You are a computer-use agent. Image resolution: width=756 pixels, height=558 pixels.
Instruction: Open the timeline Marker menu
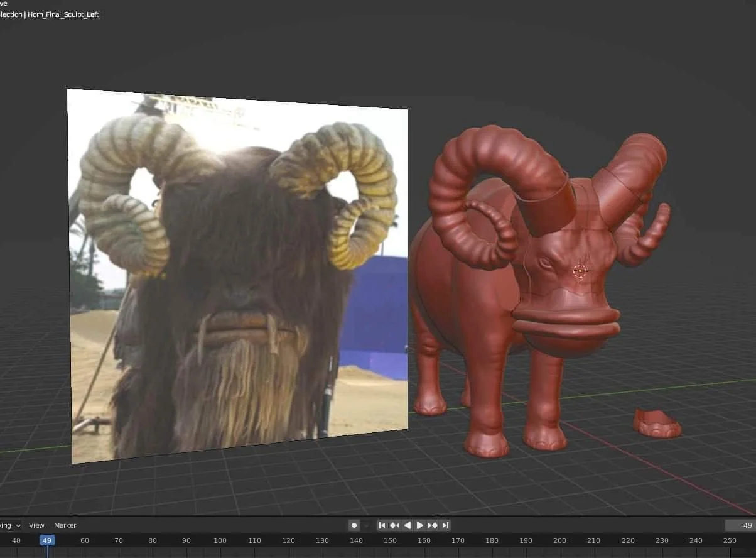tap(65, 525)
